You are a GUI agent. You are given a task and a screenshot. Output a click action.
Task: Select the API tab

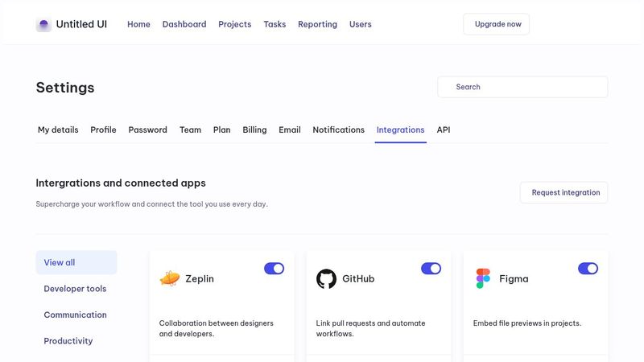coord(444,130)
